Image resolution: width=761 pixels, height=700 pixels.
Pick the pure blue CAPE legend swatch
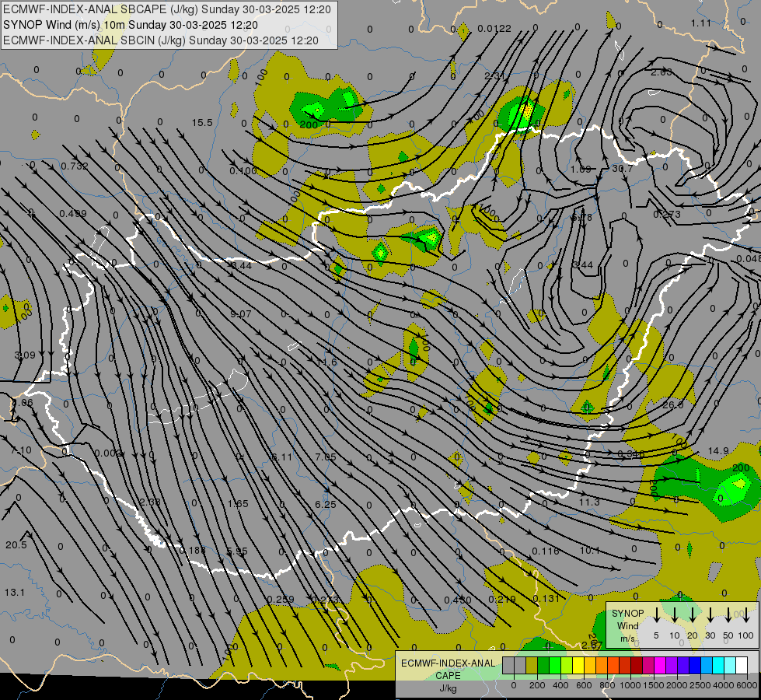(x=694, y=666)
